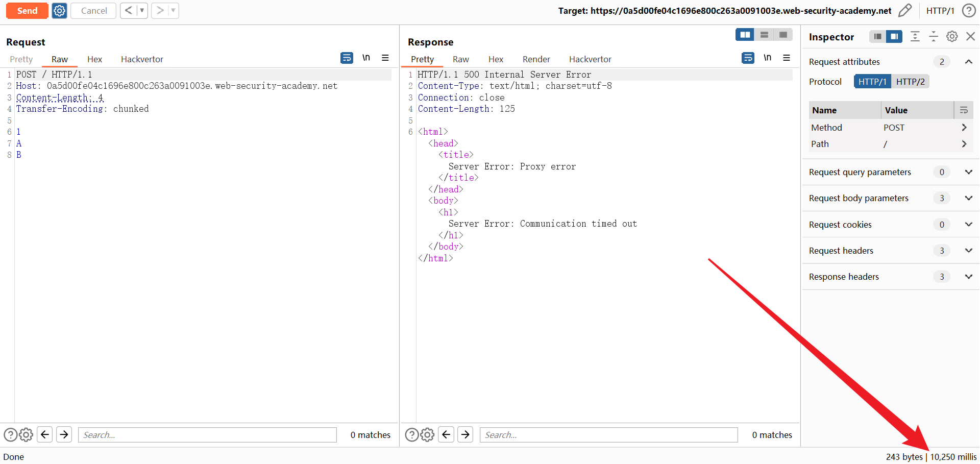The width and height of the screenshot is (980, 464).
Task: Switch Request view to Hex tab
Action: pos(94,59)
